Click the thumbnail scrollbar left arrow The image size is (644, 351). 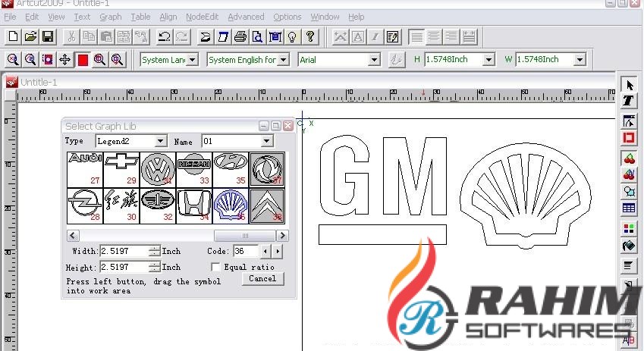click(x=73, y=236)
